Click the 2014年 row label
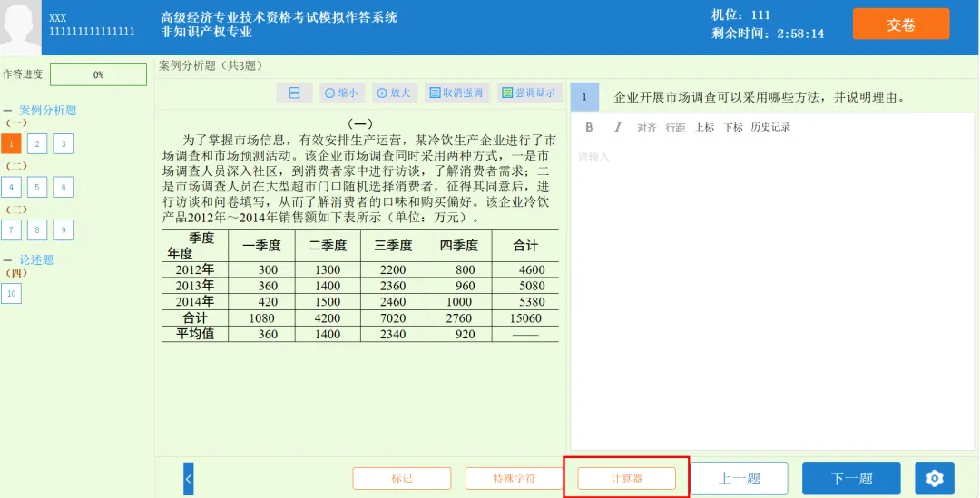This screenshot has height=498, width=980. pos(194,302)
